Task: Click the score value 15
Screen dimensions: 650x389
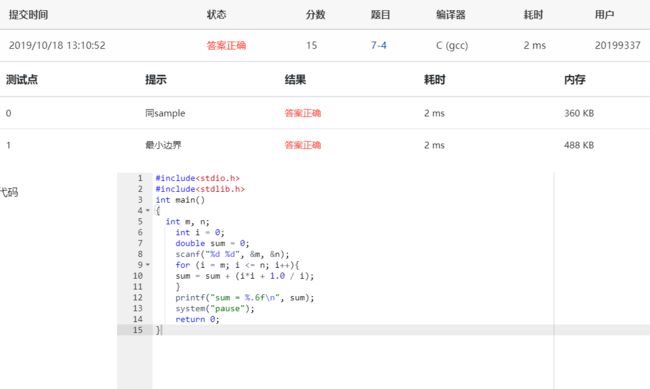Action: [x=312, y=45]
